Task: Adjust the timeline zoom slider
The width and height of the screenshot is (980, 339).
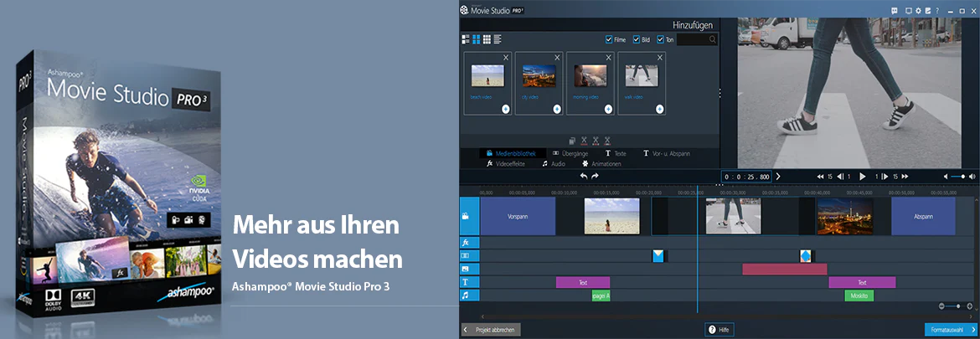Action: (x=957, y=306)
